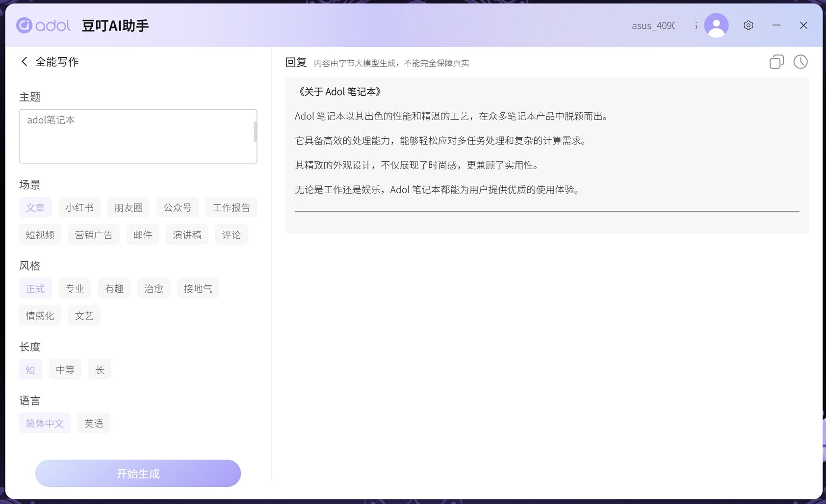Set length to 短

pos(30,370)
